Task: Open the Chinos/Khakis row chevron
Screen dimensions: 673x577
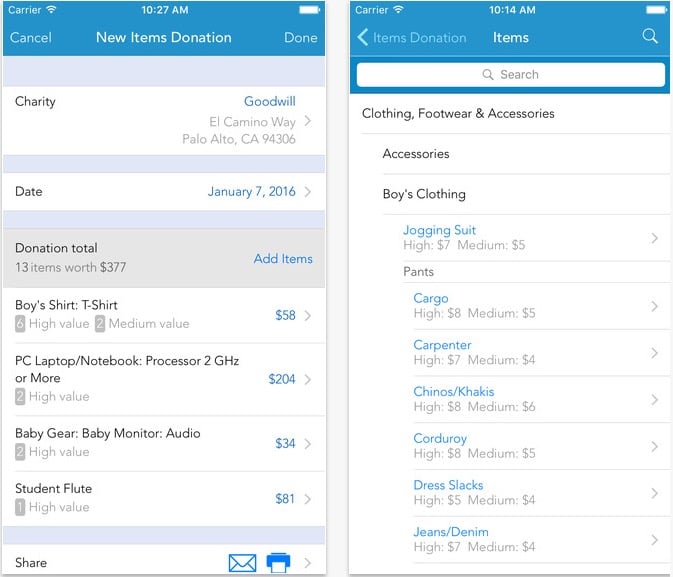Action: click(654, 400)
